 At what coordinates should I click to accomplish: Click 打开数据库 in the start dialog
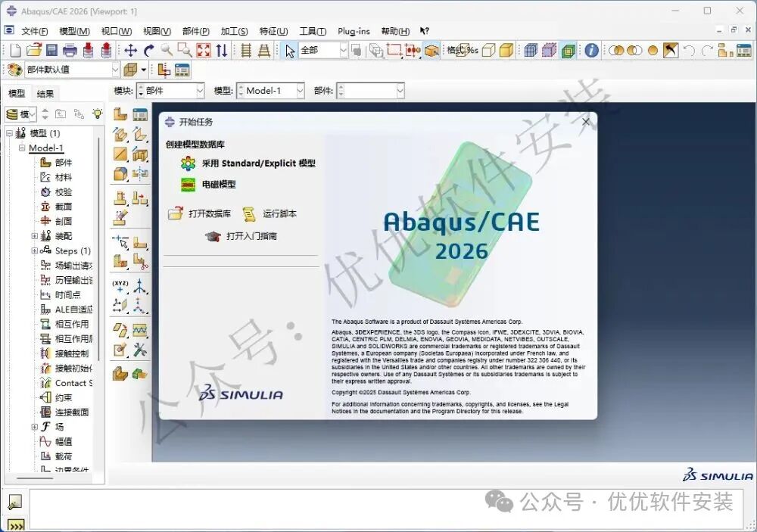tap(199, 213)
